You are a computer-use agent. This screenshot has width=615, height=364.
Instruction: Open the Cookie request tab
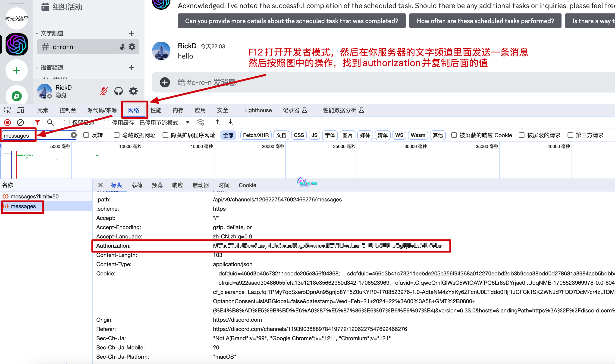[x=247, y=185]
